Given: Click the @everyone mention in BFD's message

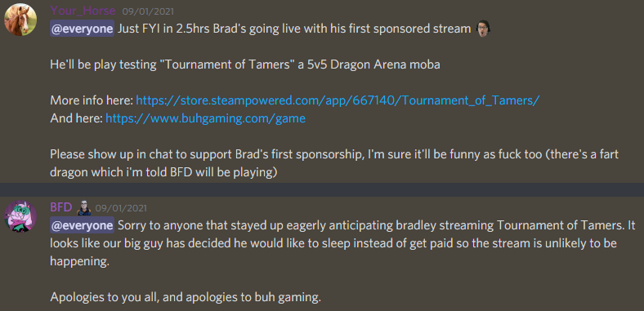Looking at the screenshot, I should pyautogui.click(x=83, y=225).
